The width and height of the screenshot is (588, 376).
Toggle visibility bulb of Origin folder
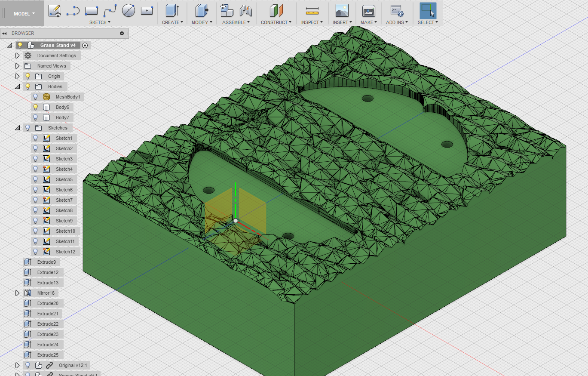coord(28,76)
